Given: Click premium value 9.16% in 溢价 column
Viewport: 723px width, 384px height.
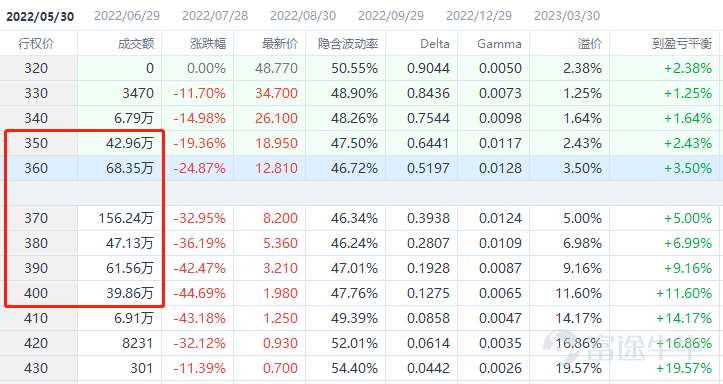Looking at the screenshot, I should [582, 268].
